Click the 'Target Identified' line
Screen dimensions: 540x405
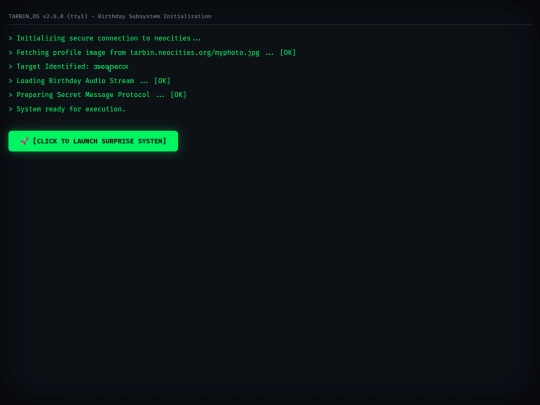click(69, 66)
